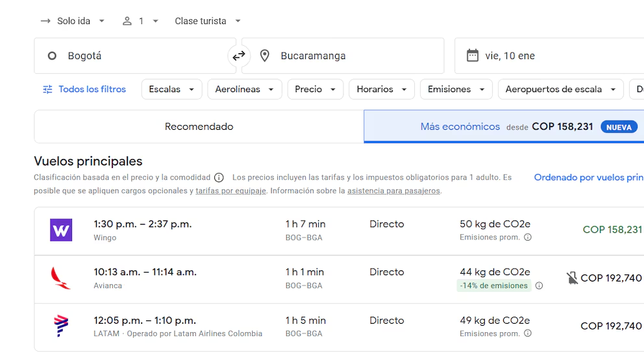Click the LATAM airline logo
Viewport: 644px width, 362px height.
[x=61, y=326]
